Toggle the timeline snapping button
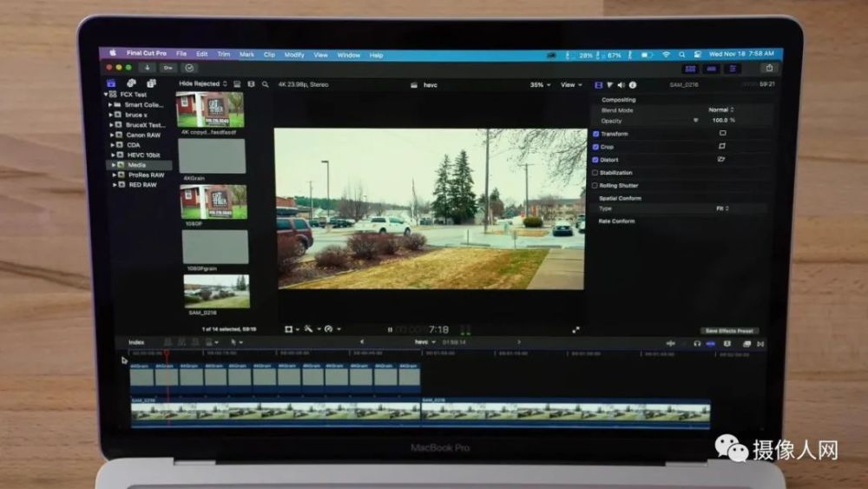868x489 pixels. coord(711,344)
